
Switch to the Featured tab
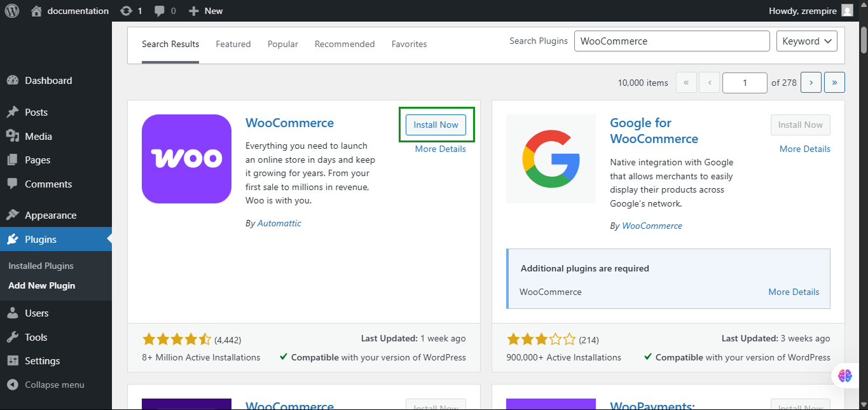[233, 44]
